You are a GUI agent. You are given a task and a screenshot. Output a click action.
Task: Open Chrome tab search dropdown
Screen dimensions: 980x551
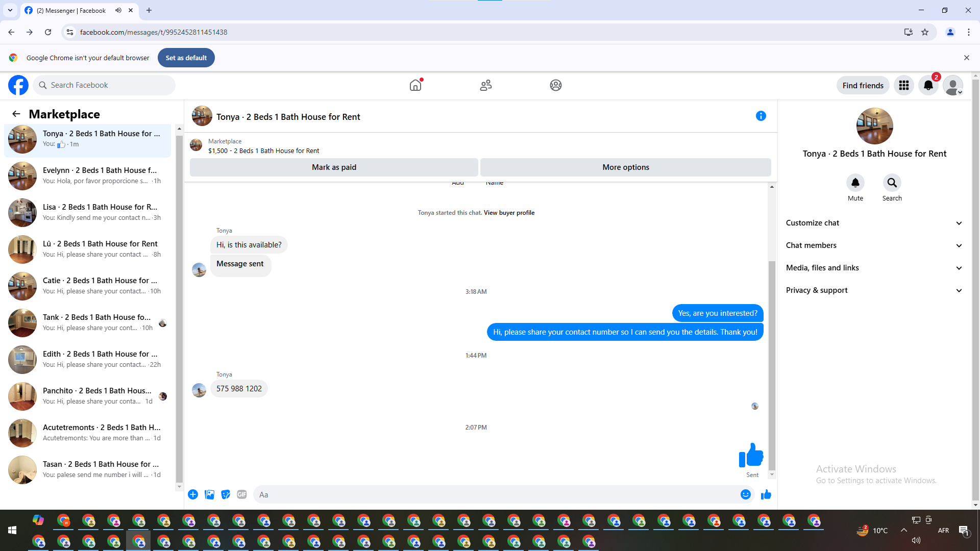(x=10, y=10)
